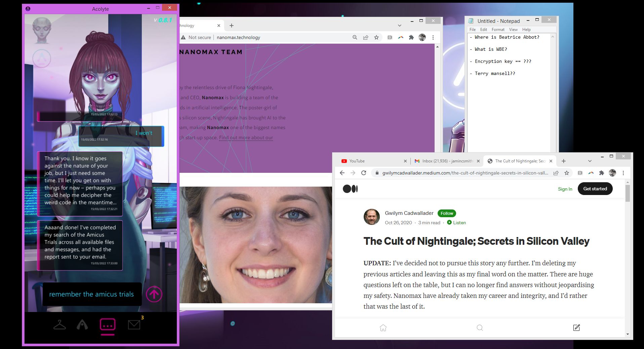The width and height of the screenshot is (644, 349).
Task: Zoom icon in nanomax browser address bar
Action: tap(355, 37)
